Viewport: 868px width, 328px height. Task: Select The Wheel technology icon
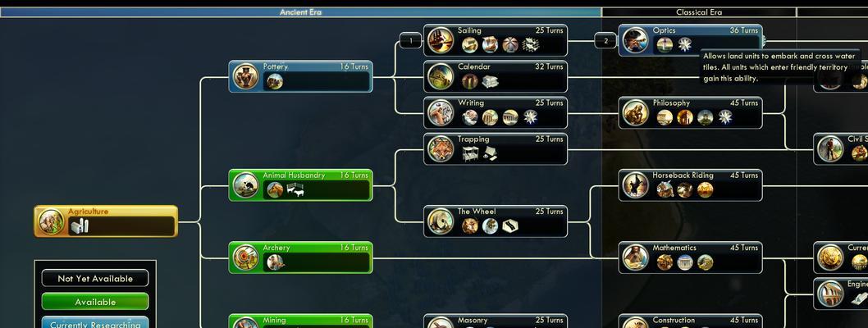click(441, 221)
